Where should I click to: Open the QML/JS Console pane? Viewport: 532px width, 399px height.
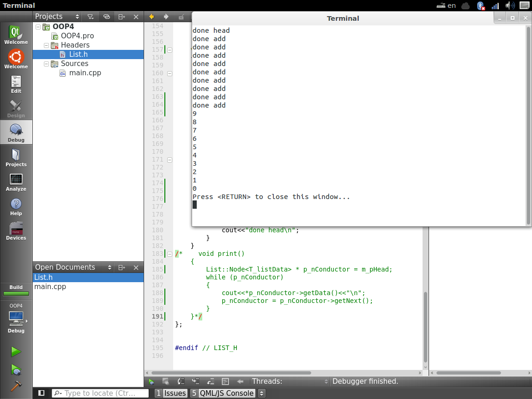tap(222, 393)
